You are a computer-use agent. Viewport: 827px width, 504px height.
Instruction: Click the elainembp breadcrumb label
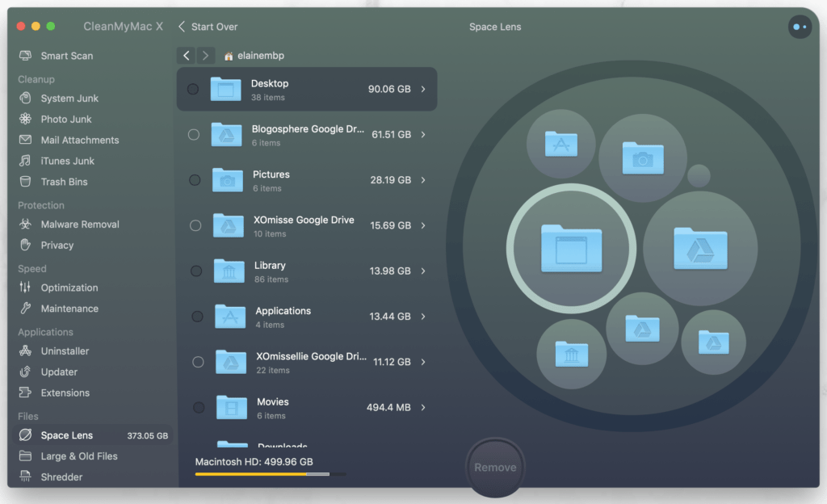click(x=261, y=56)
